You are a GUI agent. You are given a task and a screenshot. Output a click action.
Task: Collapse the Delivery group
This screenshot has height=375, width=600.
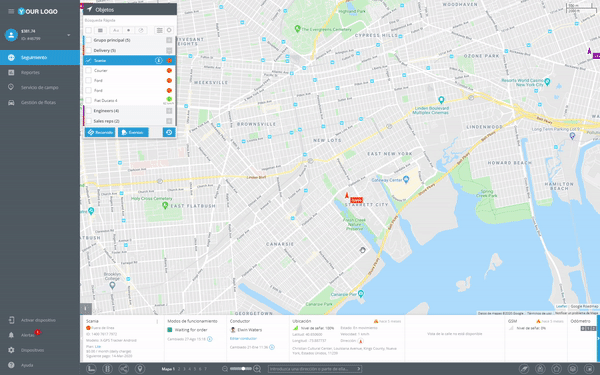[169, 51]
